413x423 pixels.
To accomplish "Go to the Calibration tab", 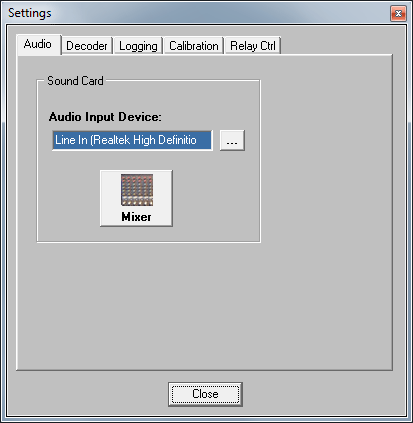I will click(194, 46).
